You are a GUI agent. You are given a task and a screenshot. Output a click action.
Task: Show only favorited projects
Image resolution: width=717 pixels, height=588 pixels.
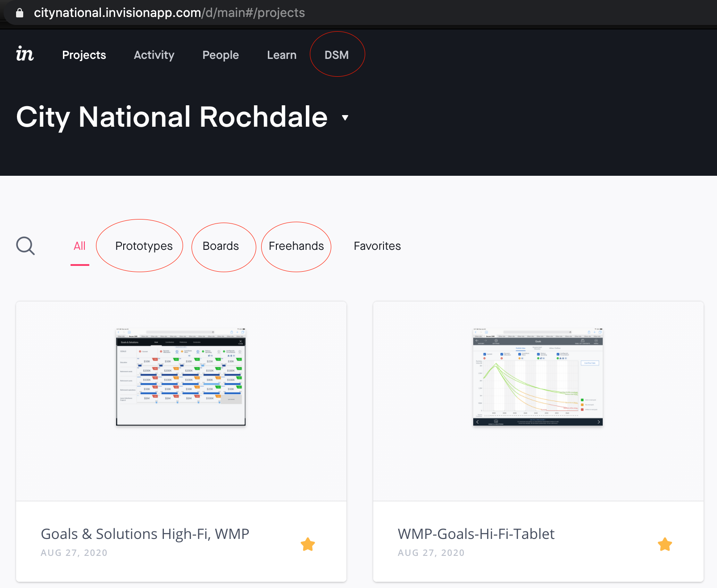(377, 246)
